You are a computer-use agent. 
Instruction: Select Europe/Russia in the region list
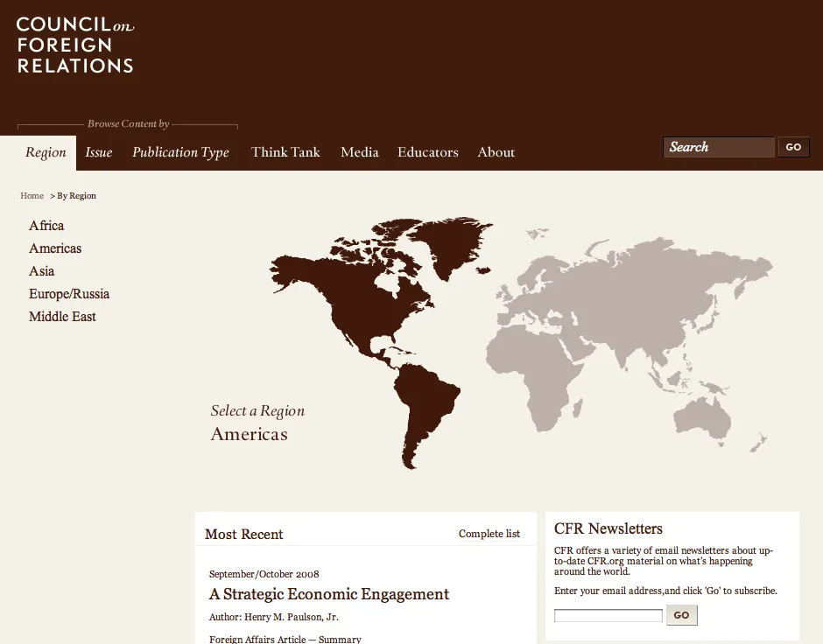69,294
